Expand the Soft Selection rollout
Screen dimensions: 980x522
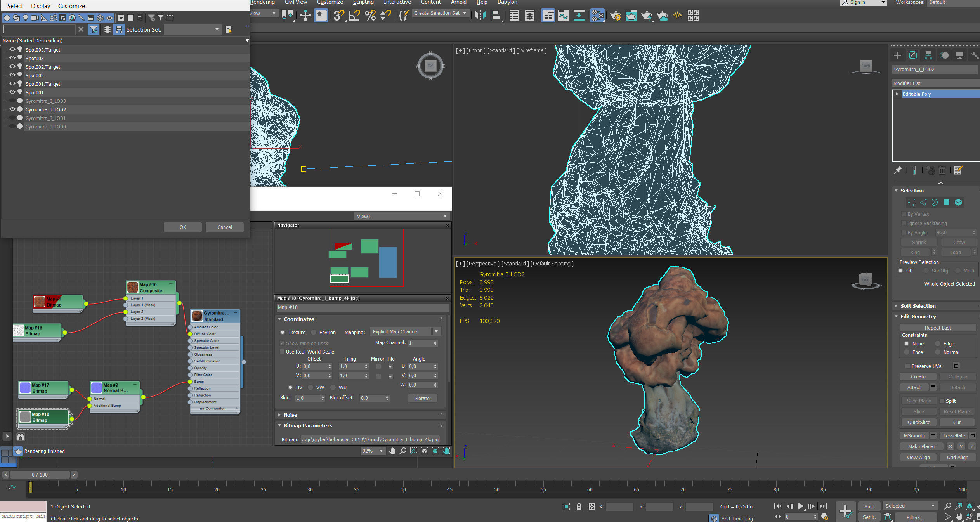click(918, 306)
